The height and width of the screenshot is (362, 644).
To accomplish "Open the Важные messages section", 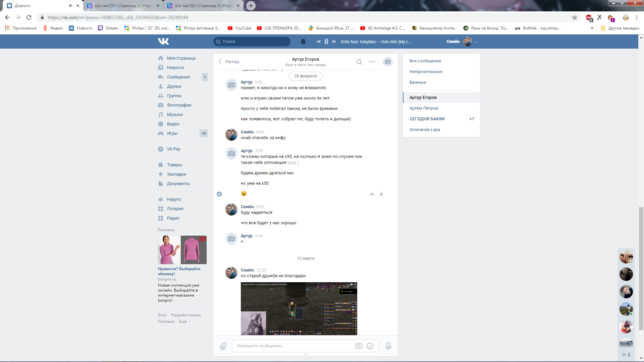I will click(418, 82).
